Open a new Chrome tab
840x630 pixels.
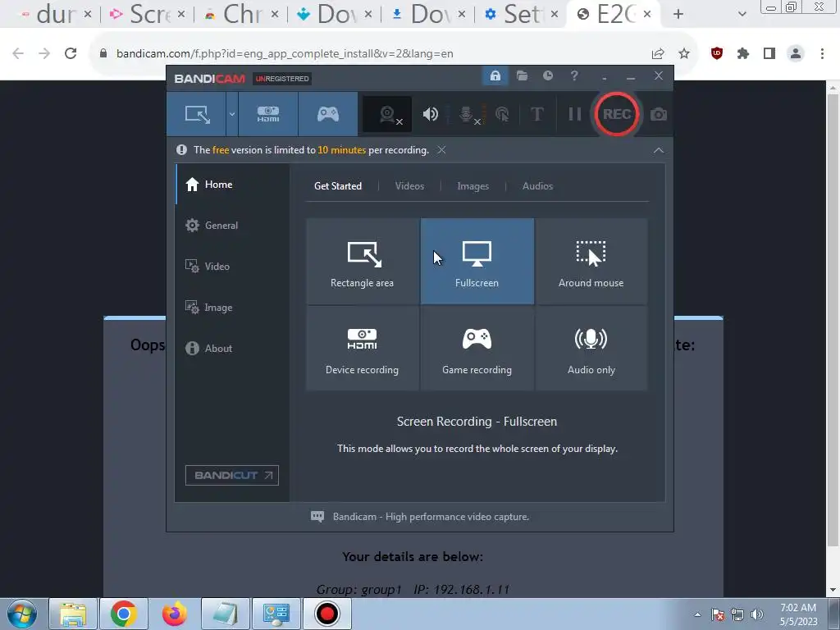click(x=678, y=14)
